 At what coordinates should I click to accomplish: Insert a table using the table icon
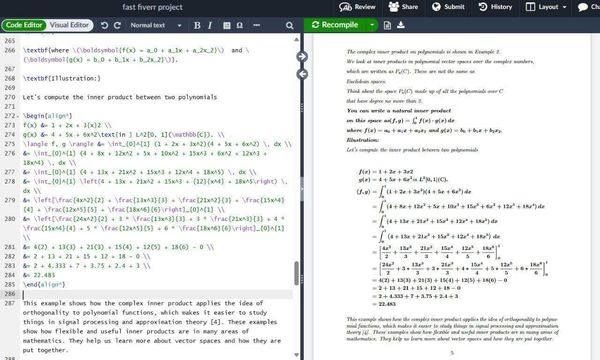pos(227,25)
